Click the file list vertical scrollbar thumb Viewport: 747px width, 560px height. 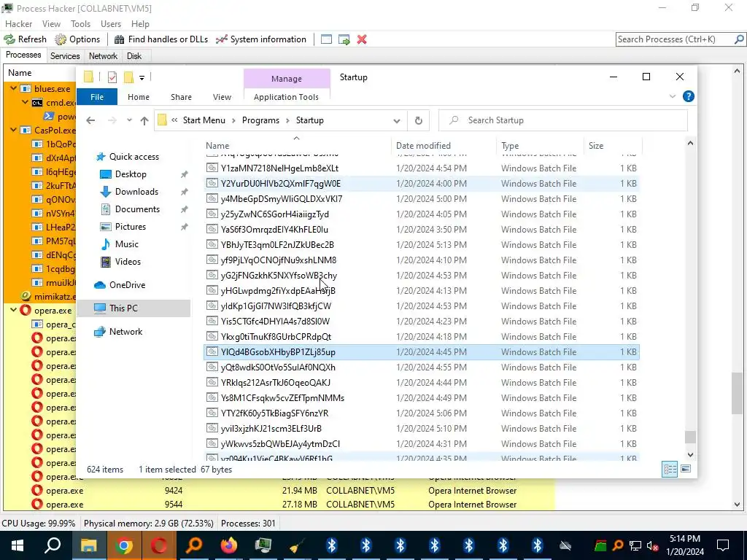click(690, 437)
